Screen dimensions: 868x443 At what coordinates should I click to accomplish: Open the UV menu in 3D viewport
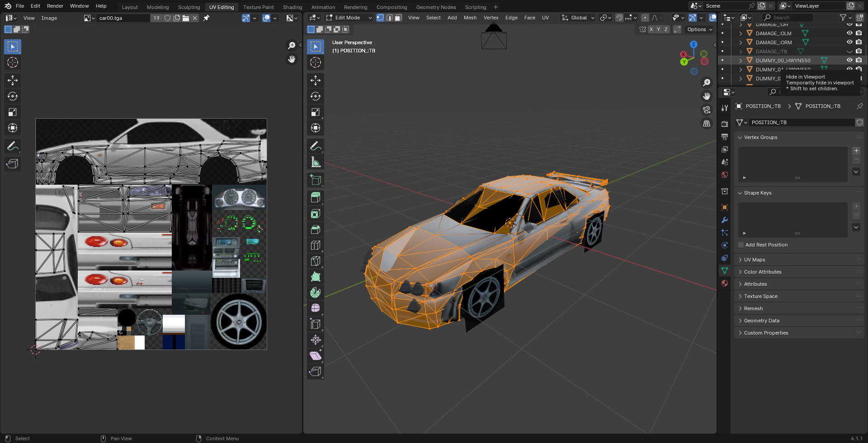pyautogui.click(x=546, y=18)
